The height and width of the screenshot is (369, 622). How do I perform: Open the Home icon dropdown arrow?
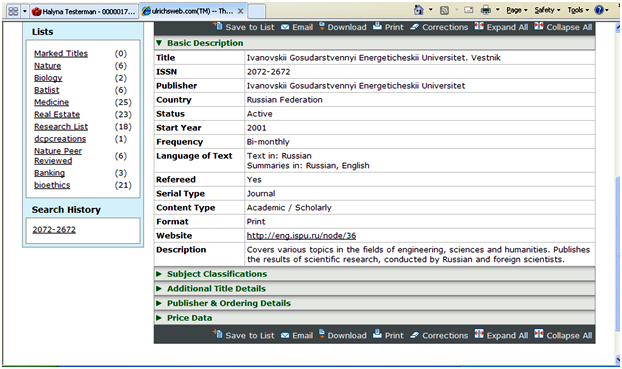[x=431, y=10]
